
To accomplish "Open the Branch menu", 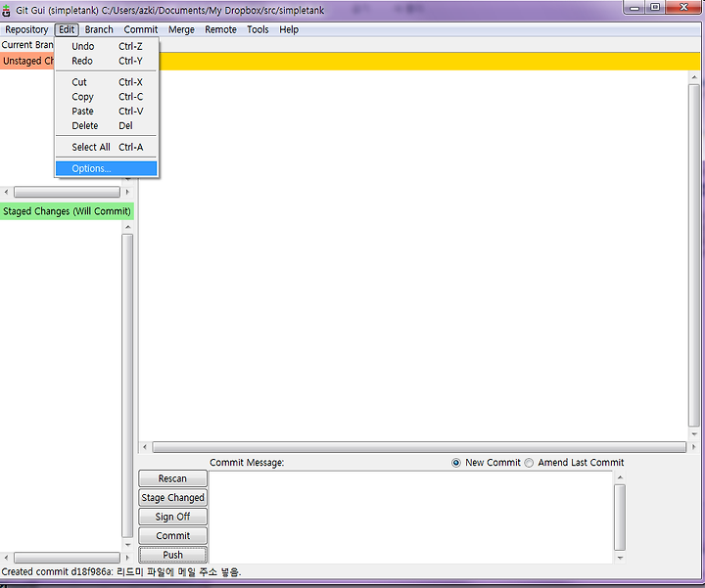I will [x=99, y=29].
